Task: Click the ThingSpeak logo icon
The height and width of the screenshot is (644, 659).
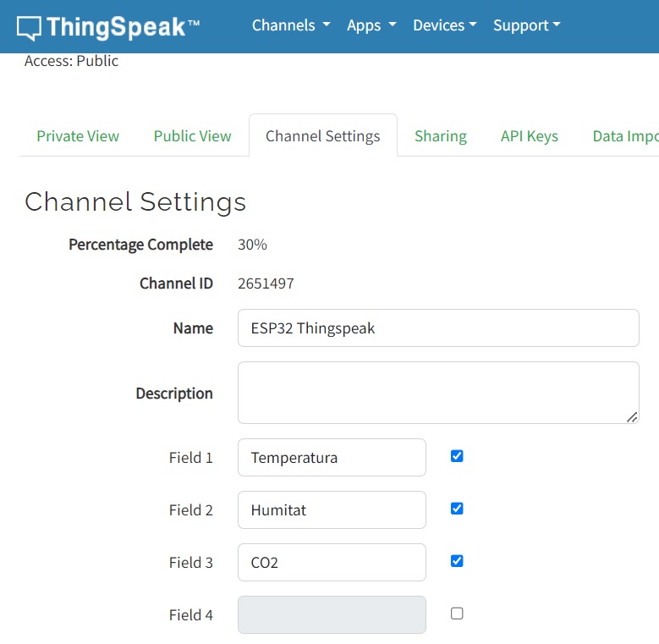Action: coord(29,27)
